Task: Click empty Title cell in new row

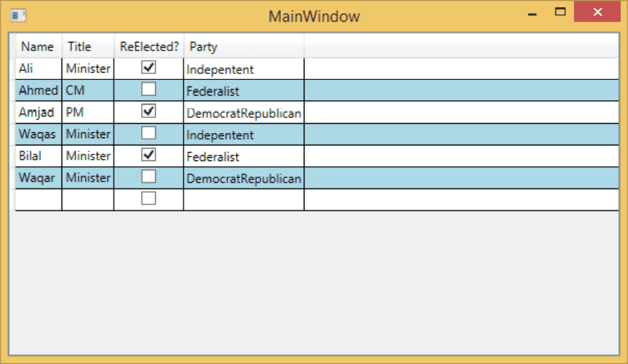Action: (88, 200)
